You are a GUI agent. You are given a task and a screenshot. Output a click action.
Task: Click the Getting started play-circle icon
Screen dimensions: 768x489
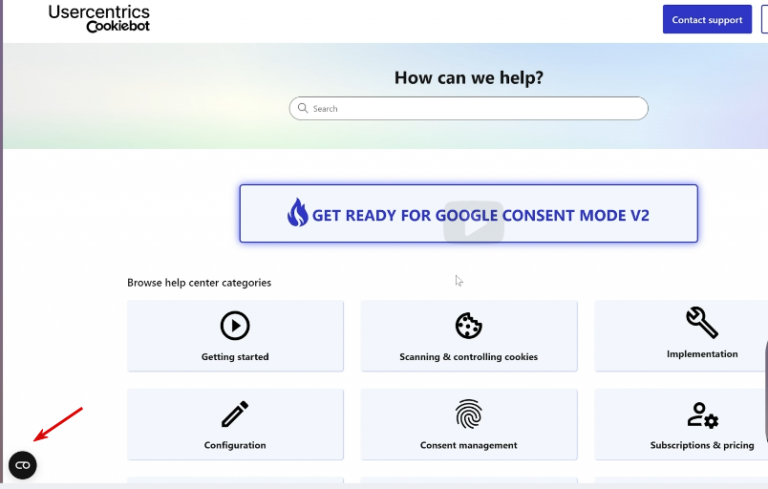235,325
